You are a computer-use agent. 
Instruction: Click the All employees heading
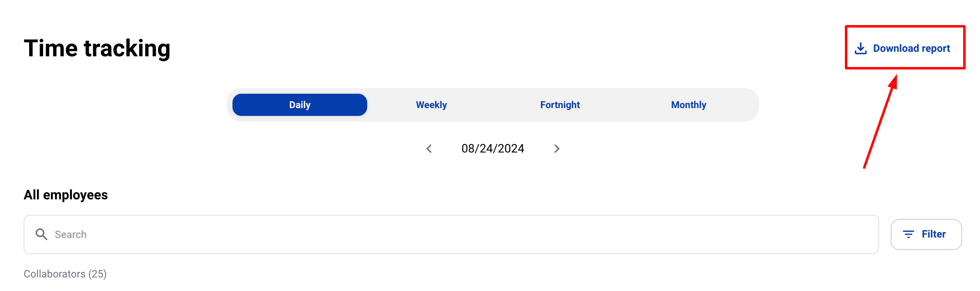tap(66, 195)
